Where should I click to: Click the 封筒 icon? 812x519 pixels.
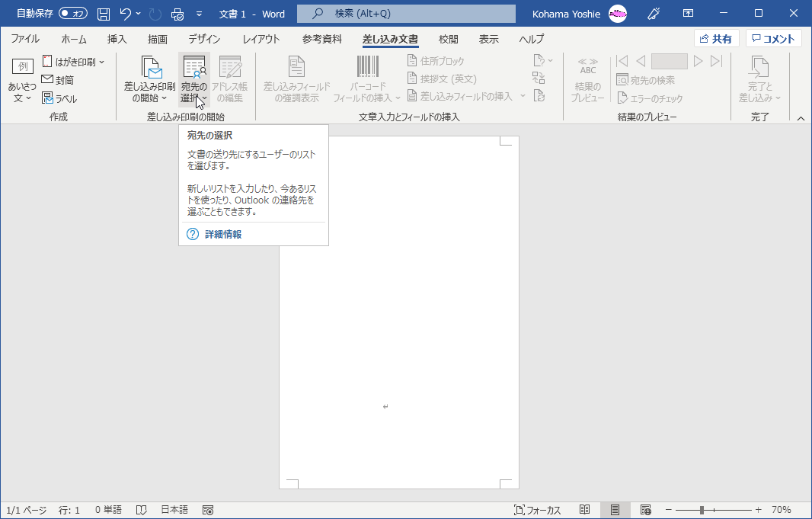[56, 79]
